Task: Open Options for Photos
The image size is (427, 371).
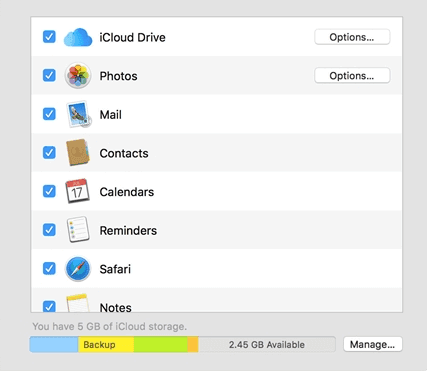Action: [x=352, y=76]
